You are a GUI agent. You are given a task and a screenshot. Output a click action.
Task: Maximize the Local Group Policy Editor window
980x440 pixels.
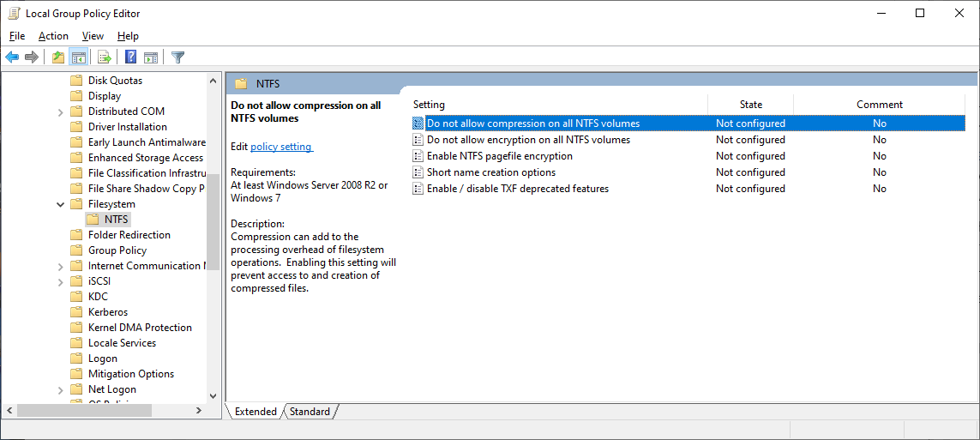pyautogui.click(x=920, y=13)
